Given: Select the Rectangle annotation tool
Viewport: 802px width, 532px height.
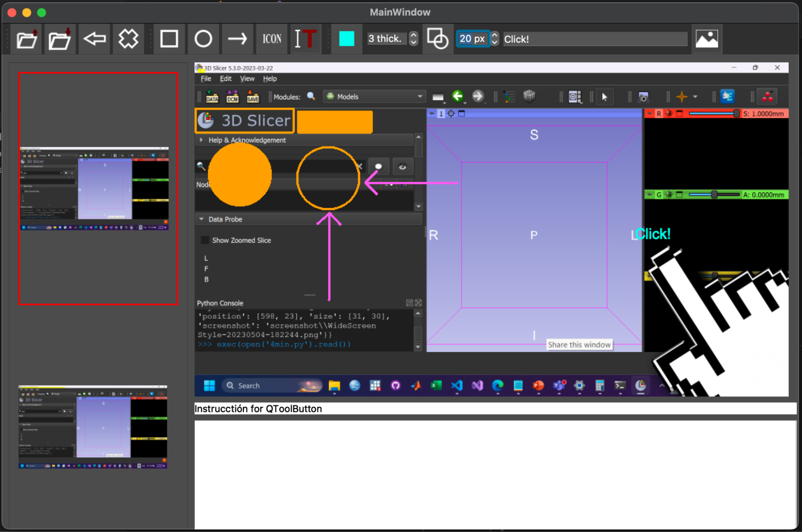Looking at the screenshot, I should click(x=169, y=39).
